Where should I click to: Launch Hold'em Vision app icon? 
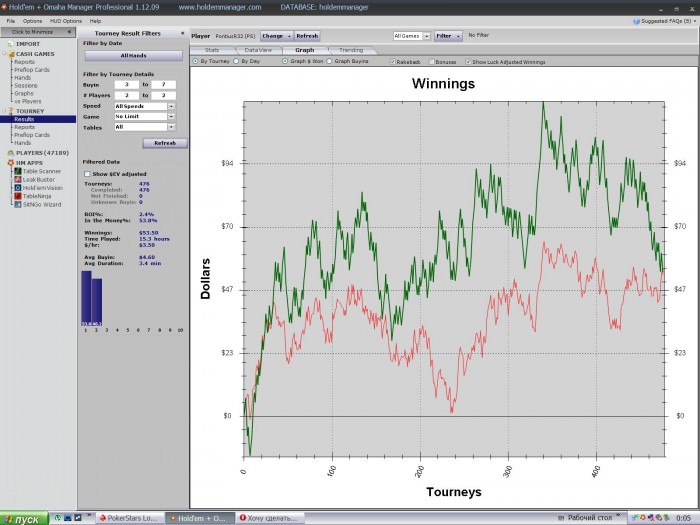click(18, 188)
